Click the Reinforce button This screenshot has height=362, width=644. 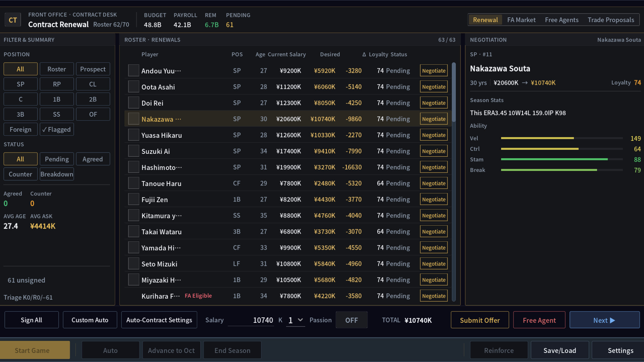(499, 350)
